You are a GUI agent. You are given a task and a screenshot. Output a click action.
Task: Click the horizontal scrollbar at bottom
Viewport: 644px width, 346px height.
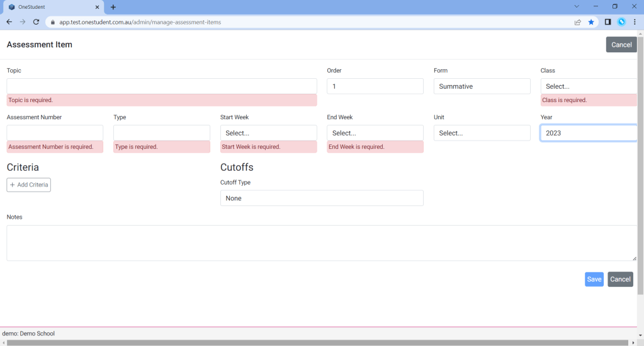point(315,342)
